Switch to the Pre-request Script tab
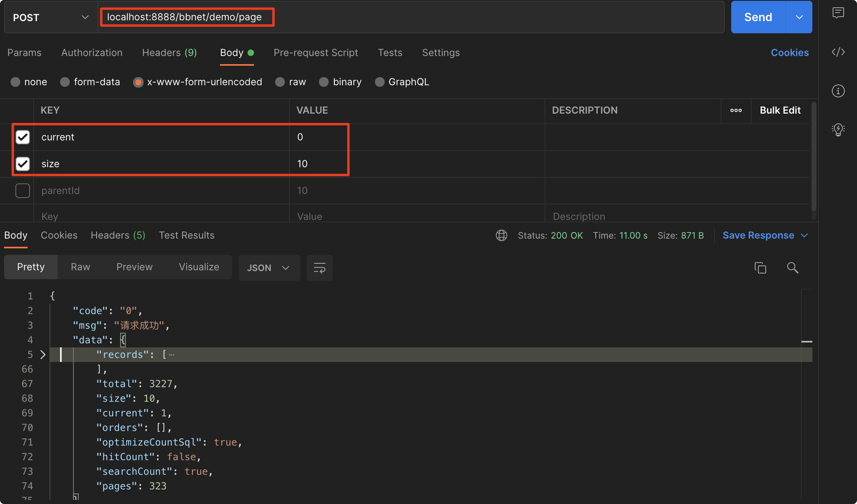This screenshot has width=857, height=504. (x=316, y=53)
